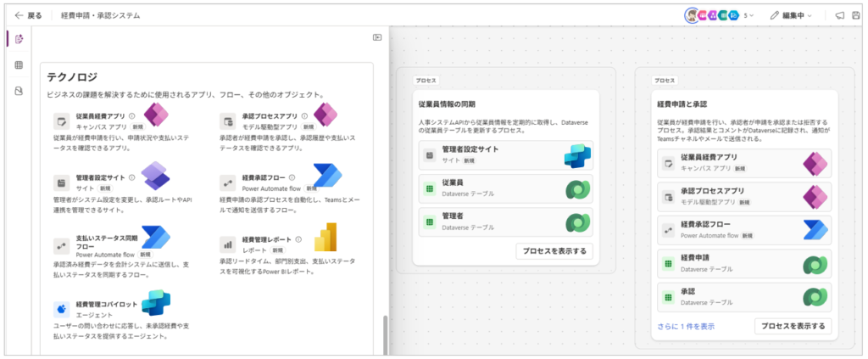
Task: Open the 経費管理レポート item name
Action: pos(267,240)
